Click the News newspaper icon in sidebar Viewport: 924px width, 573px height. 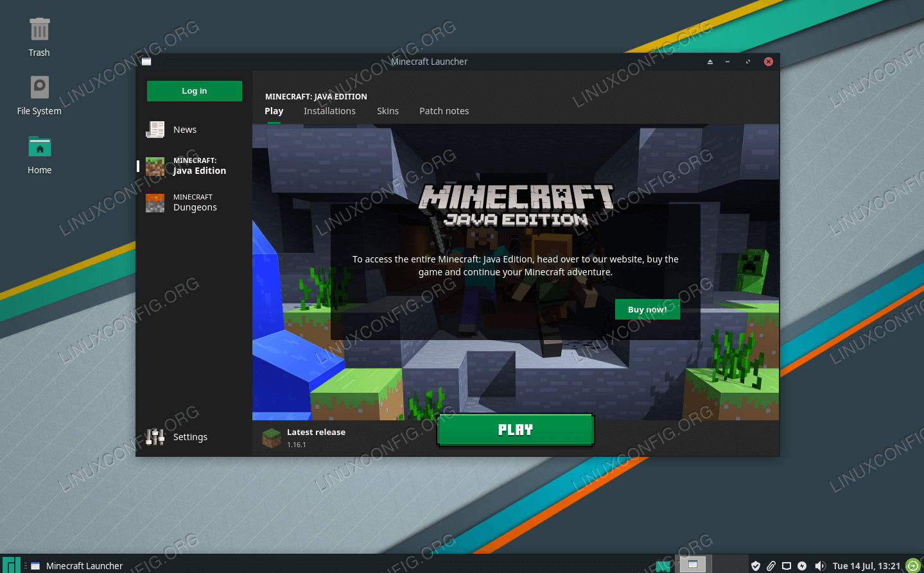coord(155,130)
